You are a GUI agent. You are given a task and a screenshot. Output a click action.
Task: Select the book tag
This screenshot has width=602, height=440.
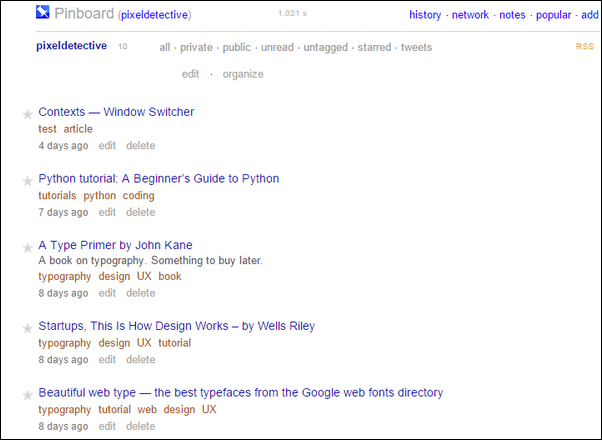(170, 276)
